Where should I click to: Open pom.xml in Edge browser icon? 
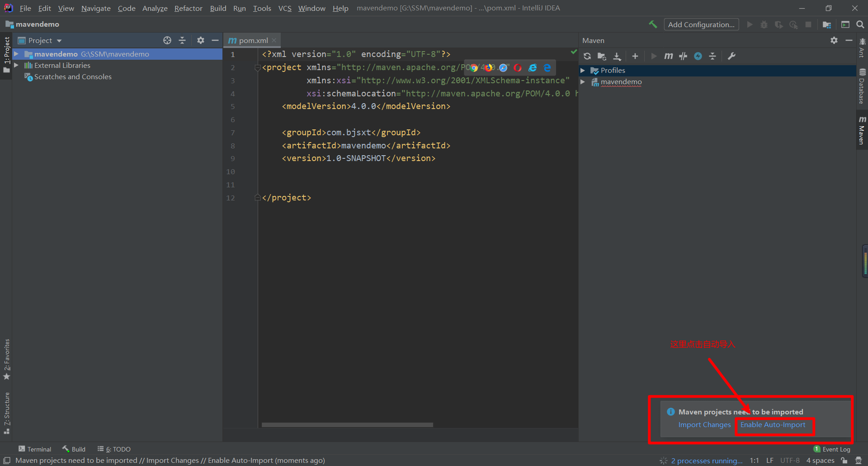click(x=547, y=68)
